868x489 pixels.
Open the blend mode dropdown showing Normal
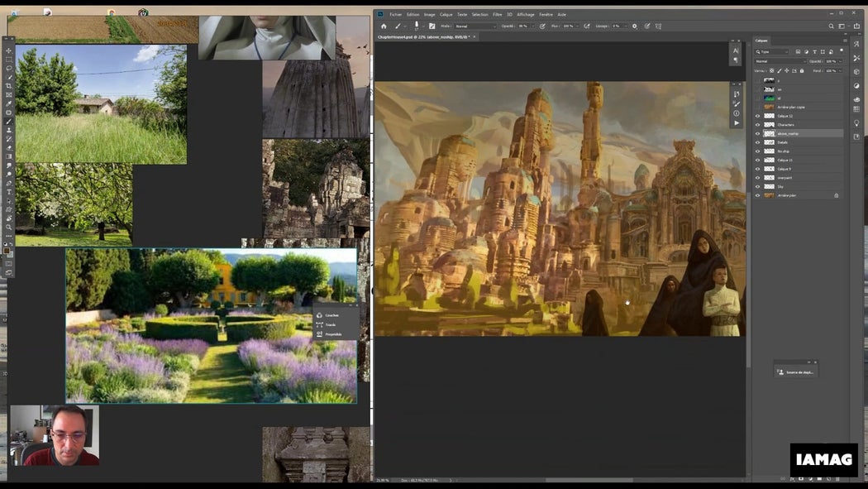(x=781, y=61)
